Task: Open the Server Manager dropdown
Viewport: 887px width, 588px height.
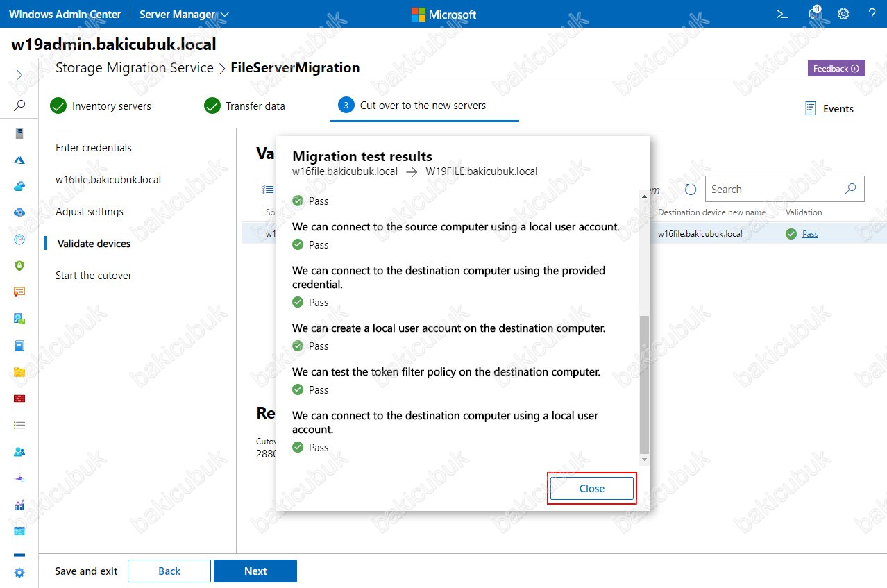Action: click(184, 14)
